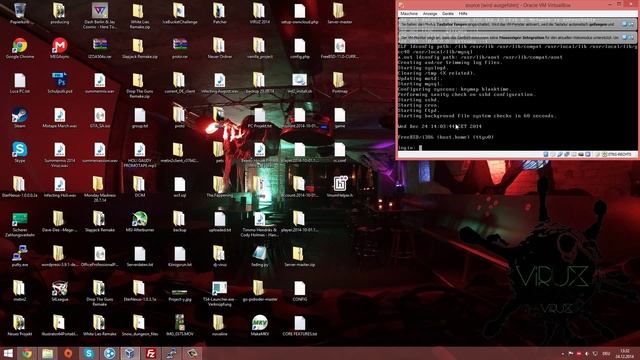The width and height of the screenshot is (640, 360).
Task: Click the taskbar clock and date
Action: coord(624,353)
